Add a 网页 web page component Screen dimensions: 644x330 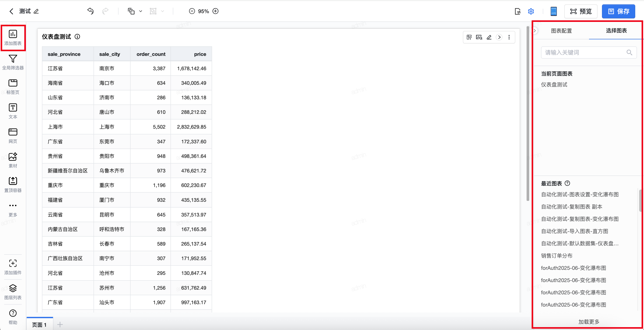[x=13, y=136]
